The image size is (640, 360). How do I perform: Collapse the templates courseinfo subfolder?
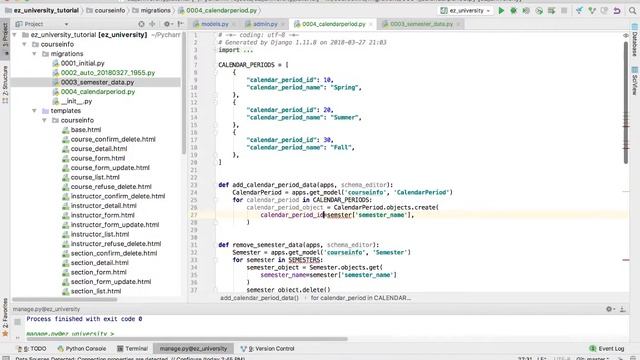click(44, 120)
